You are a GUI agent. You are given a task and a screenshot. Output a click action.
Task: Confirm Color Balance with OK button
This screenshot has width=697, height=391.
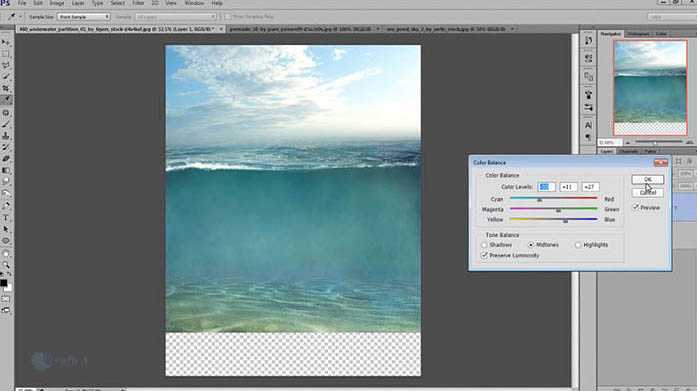[x=648, y=180]
